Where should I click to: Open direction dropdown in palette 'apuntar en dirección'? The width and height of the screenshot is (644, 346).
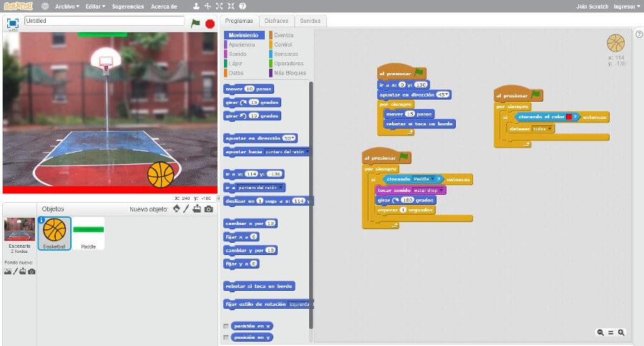(x=293, y=139)
